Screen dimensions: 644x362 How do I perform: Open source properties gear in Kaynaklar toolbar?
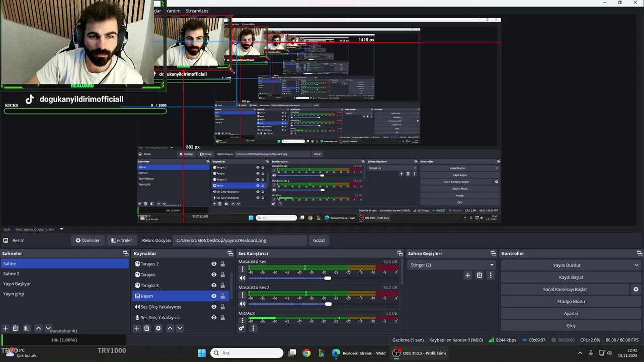158,328
